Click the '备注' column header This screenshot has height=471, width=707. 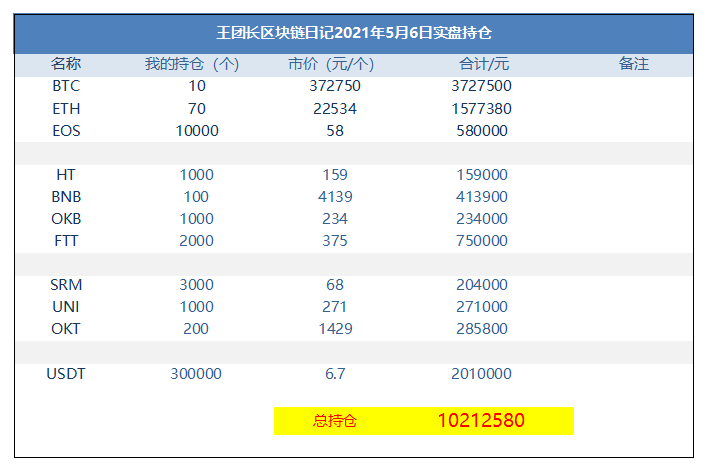(634, 64)
